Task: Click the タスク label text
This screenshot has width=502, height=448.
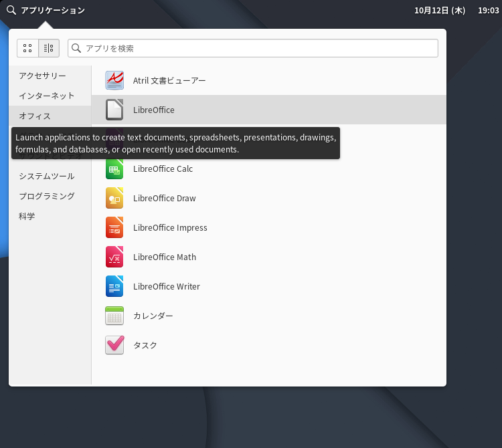Action: pos(145,345)
